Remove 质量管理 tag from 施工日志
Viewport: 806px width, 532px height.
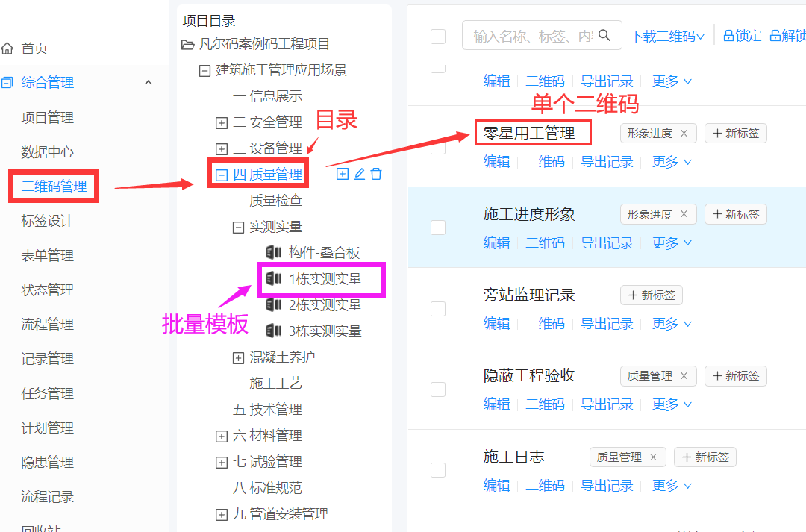tap(653, 457)
